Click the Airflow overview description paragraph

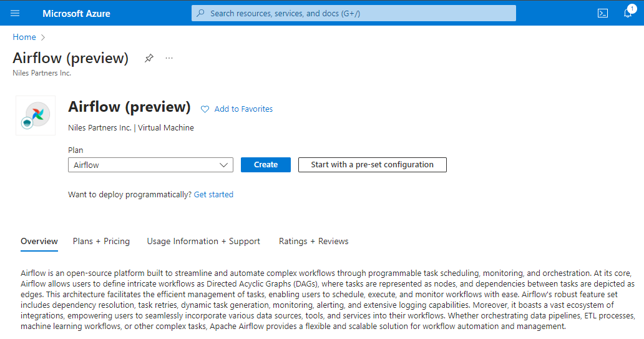328,300
